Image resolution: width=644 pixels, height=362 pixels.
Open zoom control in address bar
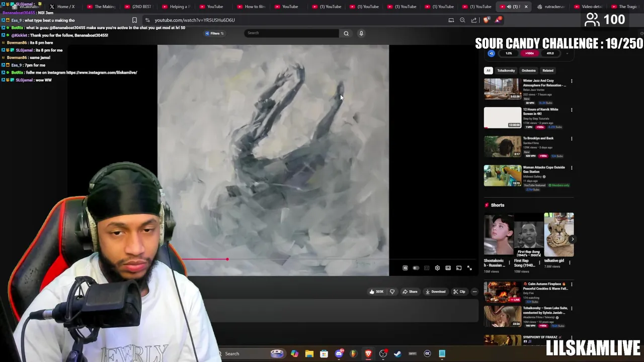click(x=462, y=20)
